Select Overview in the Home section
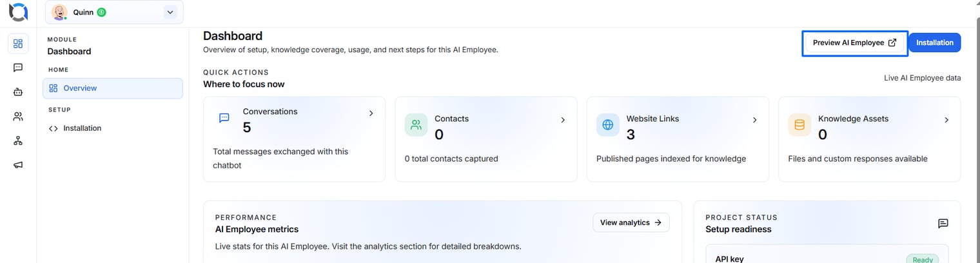 pyautogui.click(x=113, y=88)
